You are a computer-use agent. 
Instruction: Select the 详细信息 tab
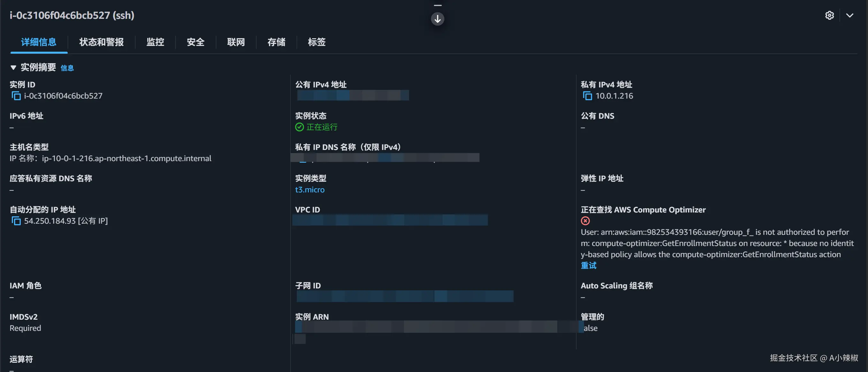point(39,42)
